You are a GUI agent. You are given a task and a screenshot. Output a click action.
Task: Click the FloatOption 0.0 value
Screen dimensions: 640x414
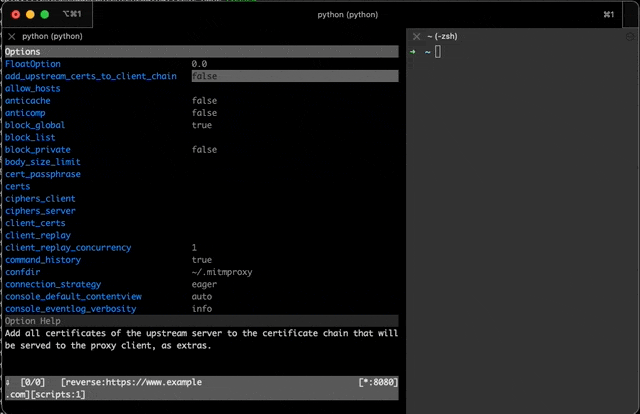pyautogui.click(x=199, y=64)
